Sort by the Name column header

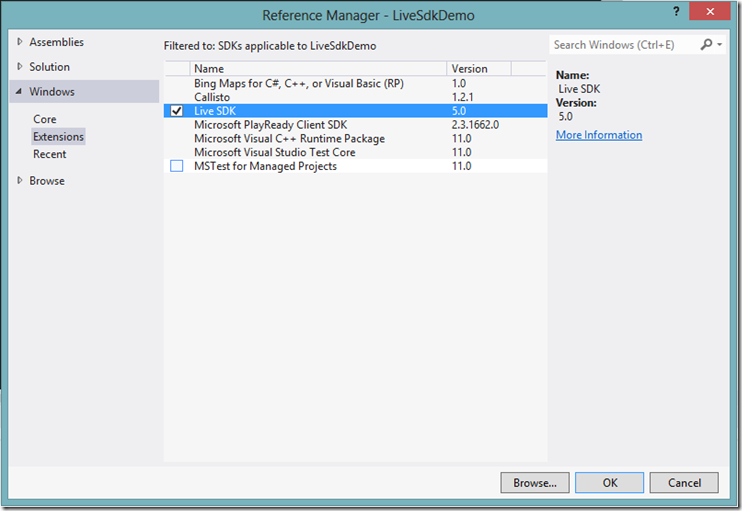318,69
